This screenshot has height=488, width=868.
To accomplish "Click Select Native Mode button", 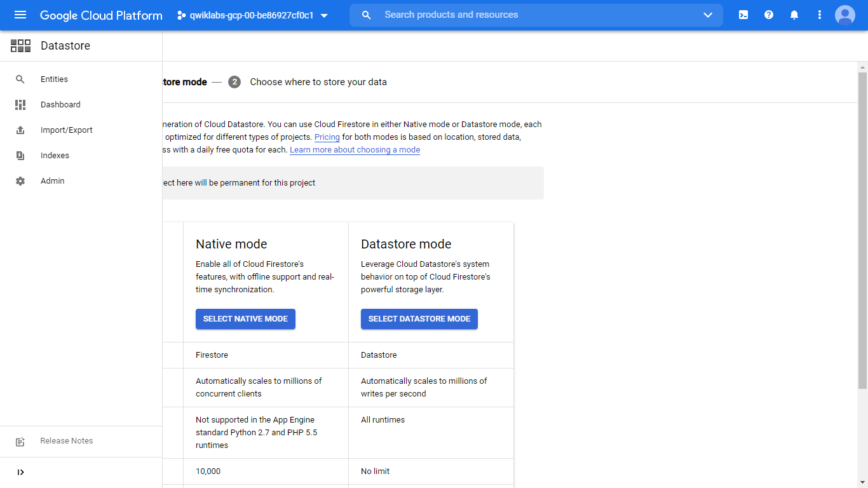I will point(245,319).
